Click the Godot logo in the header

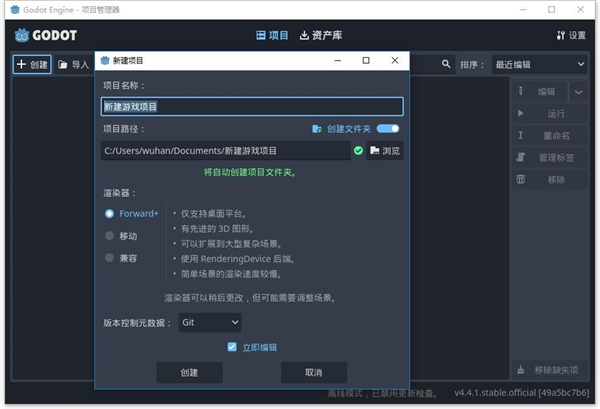tap(46, 35)
